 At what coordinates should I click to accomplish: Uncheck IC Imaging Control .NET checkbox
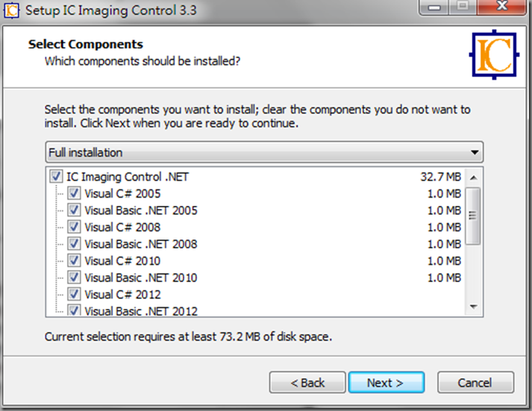coord(56,177)
